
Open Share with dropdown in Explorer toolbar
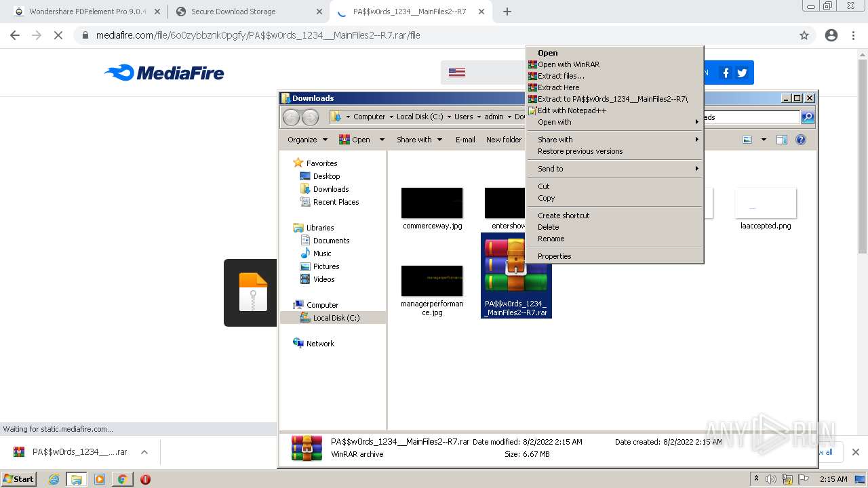tap(419, 140)
